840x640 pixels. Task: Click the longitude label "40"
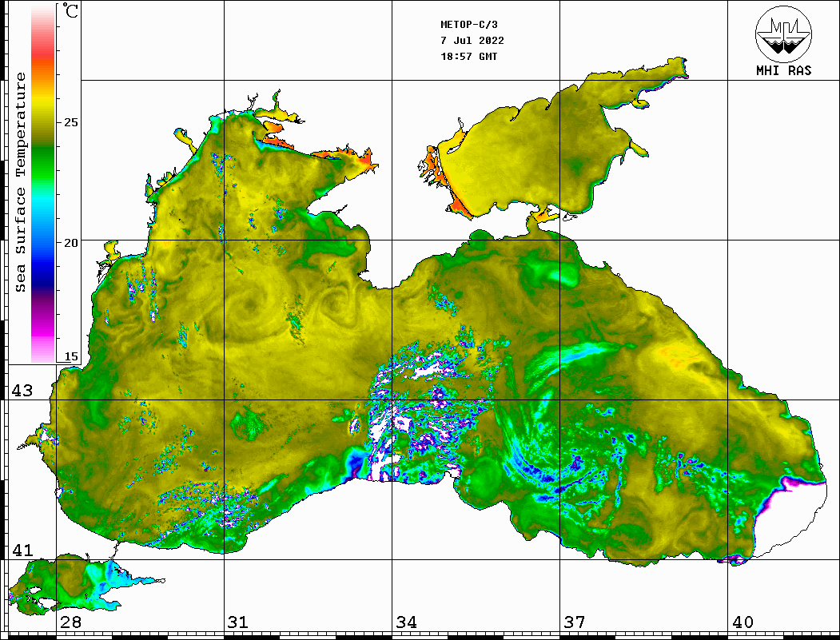742,622
